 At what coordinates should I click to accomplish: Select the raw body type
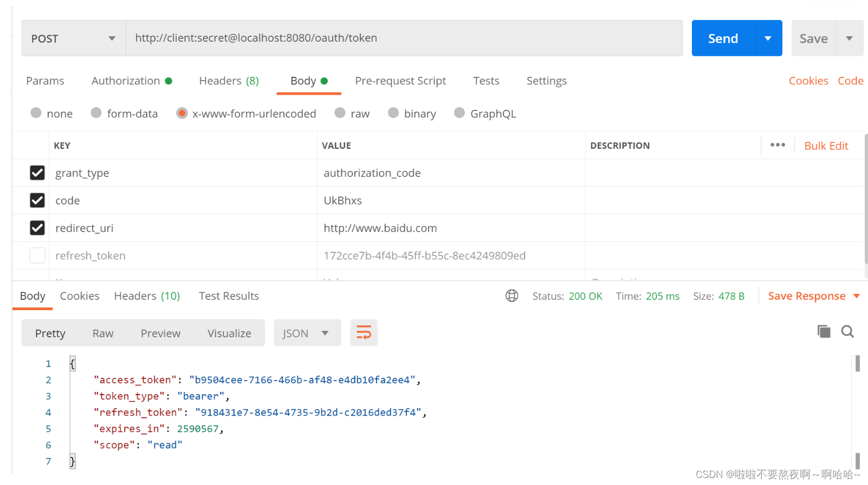(340, 113)
